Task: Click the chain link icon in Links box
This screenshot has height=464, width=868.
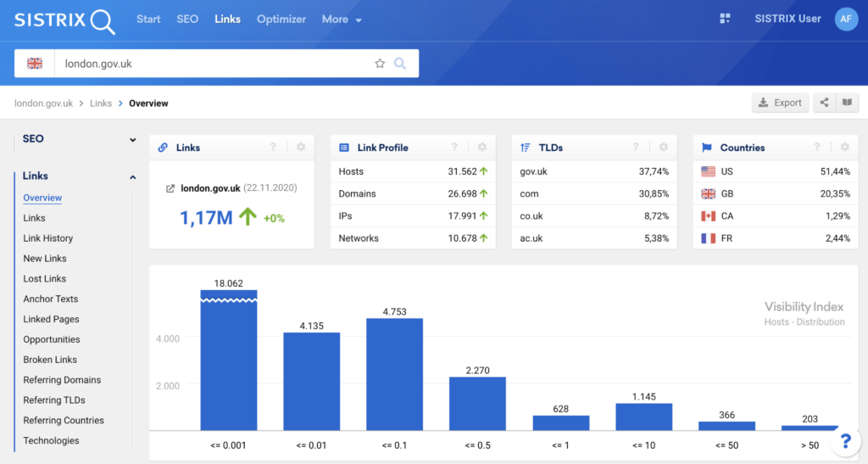Action: click(x=163, y=148)
